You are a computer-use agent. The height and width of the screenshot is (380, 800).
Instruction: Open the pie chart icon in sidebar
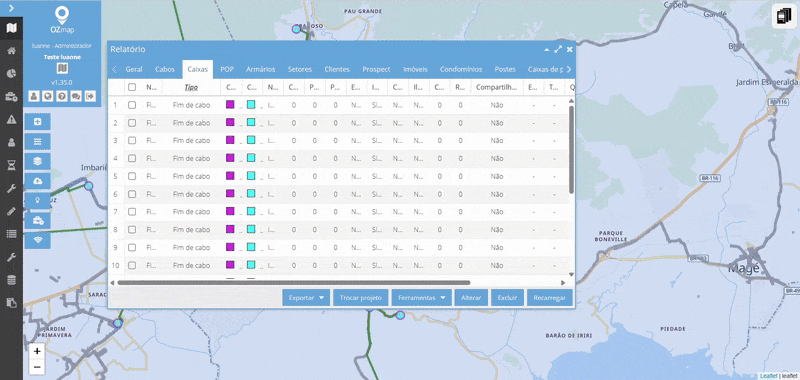11,73
